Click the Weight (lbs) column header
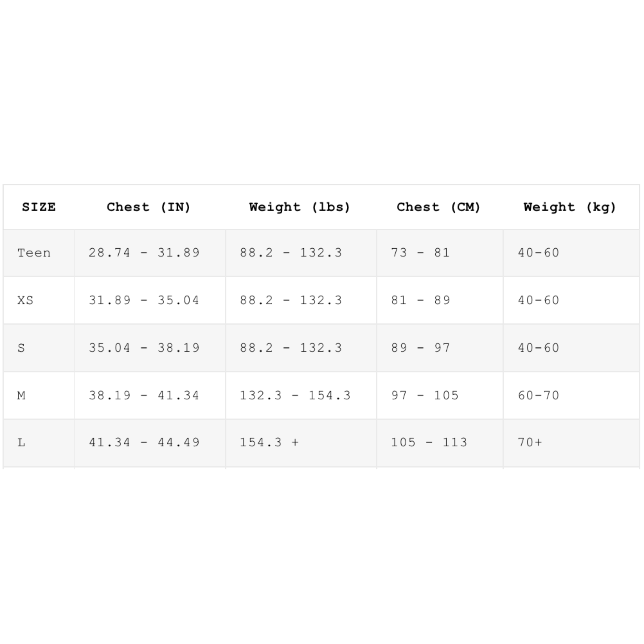 [x=300, y=207]
